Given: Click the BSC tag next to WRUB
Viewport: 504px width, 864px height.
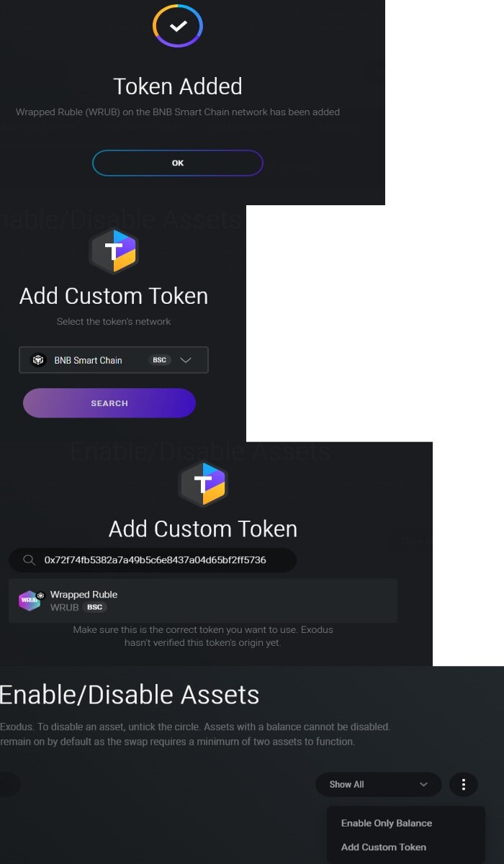Looking at the screenshot, I should pyautogui.click(x=95, y=608).
